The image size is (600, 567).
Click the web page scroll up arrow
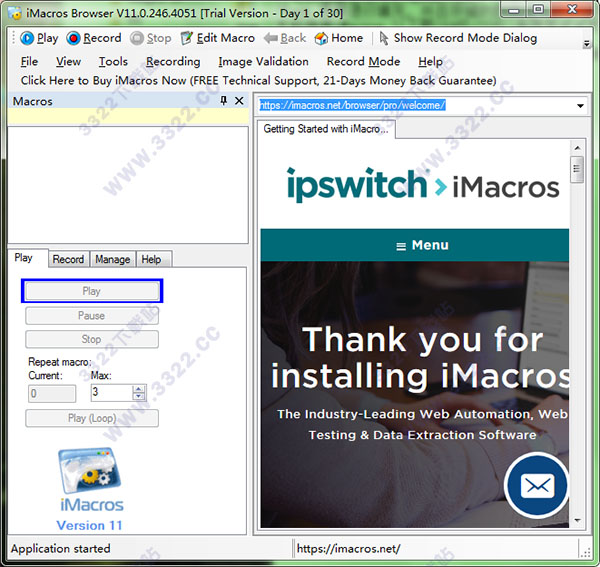[x=577, y=148]
